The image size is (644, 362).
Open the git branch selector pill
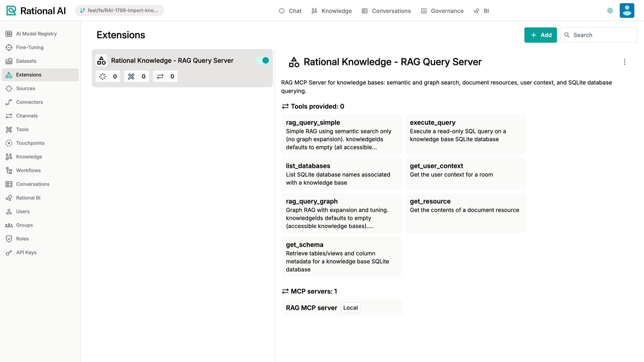click(x=119, y=10)
